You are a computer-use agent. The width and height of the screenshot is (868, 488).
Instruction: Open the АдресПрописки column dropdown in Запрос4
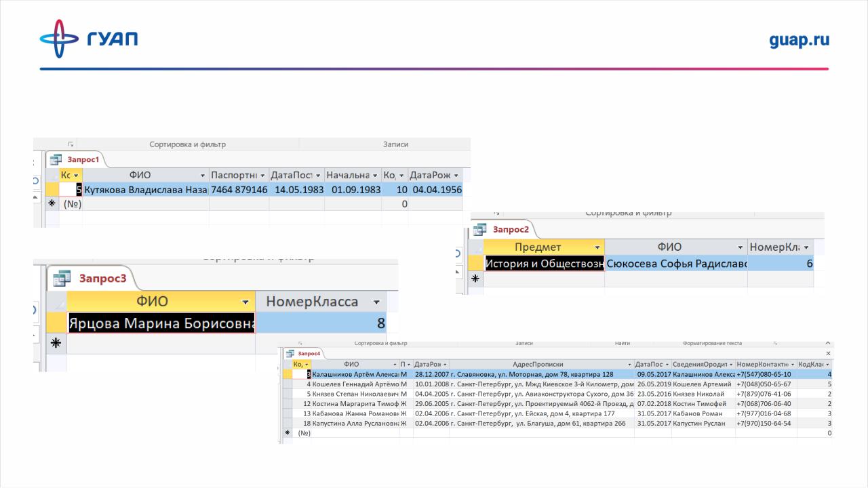(629, 364)
